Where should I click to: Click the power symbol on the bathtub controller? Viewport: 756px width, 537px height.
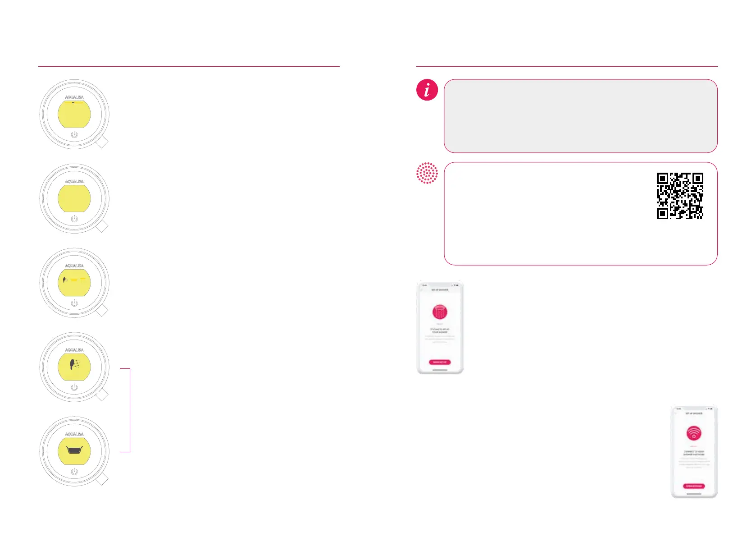pos(74,472)
